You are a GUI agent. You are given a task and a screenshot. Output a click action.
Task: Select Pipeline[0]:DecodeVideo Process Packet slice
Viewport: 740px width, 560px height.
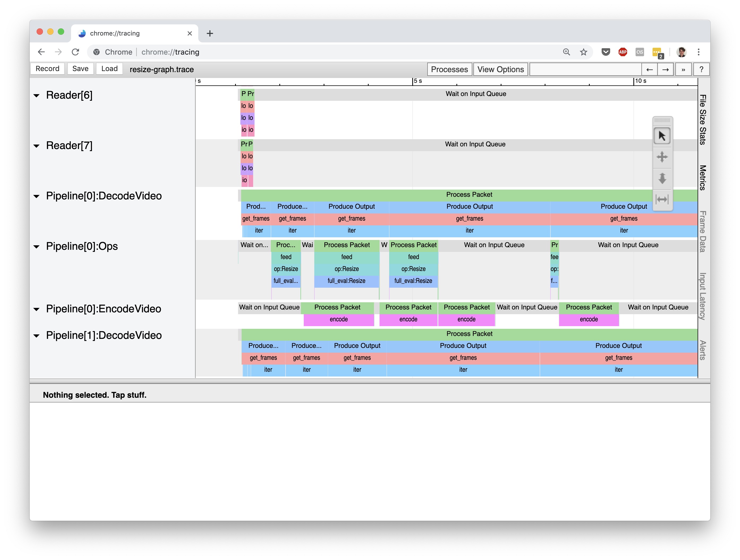coord(469,195)
